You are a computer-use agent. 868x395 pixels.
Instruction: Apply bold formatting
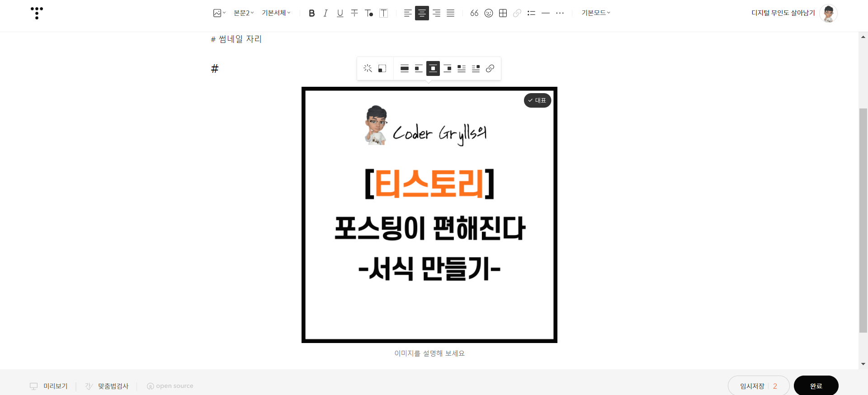(311, 13)
